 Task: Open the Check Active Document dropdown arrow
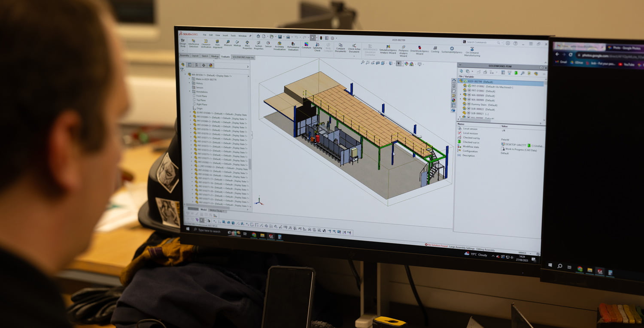(354, 56)
